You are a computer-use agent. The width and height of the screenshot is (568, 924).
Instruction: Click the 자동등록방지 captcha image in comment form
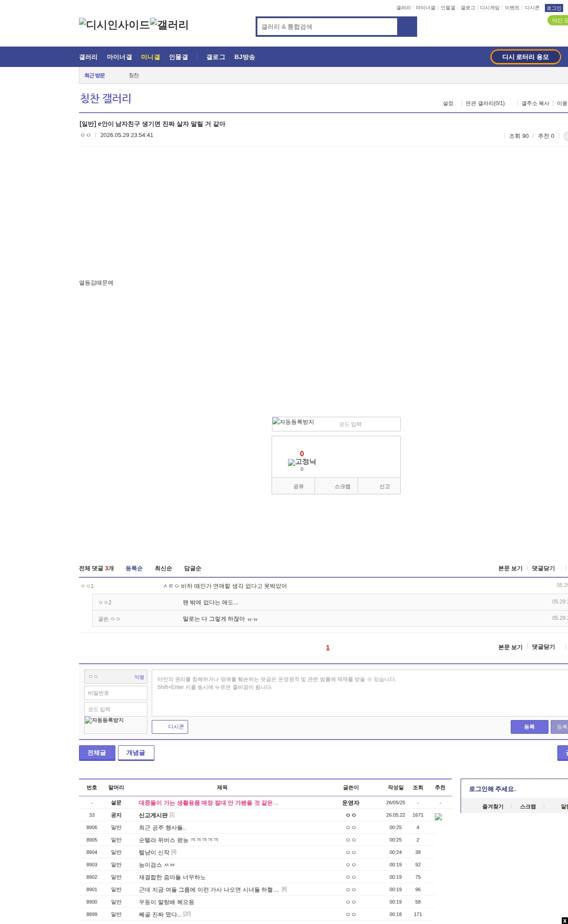(104, 720)
